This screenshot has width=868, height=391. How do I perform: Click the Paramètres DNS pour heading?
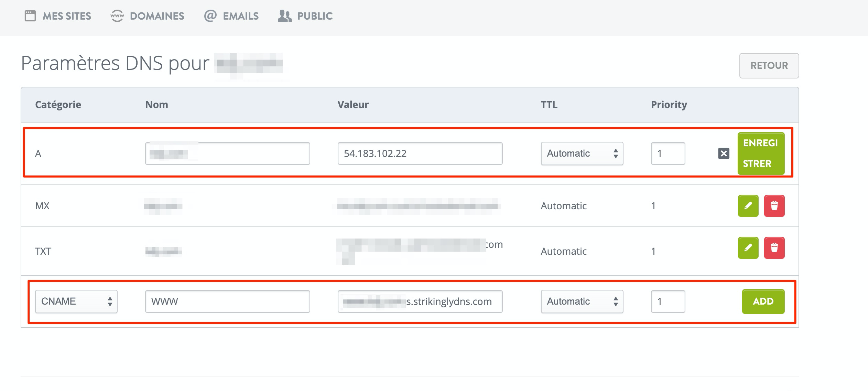coord(115,63)
